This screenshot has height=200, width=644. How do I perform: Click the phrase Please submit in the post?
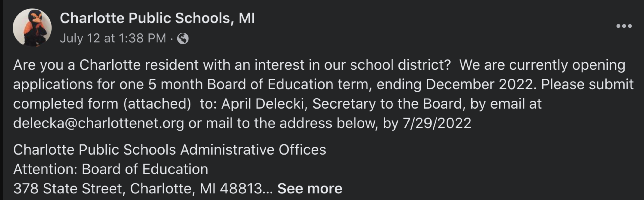click(x=587, y=84)
